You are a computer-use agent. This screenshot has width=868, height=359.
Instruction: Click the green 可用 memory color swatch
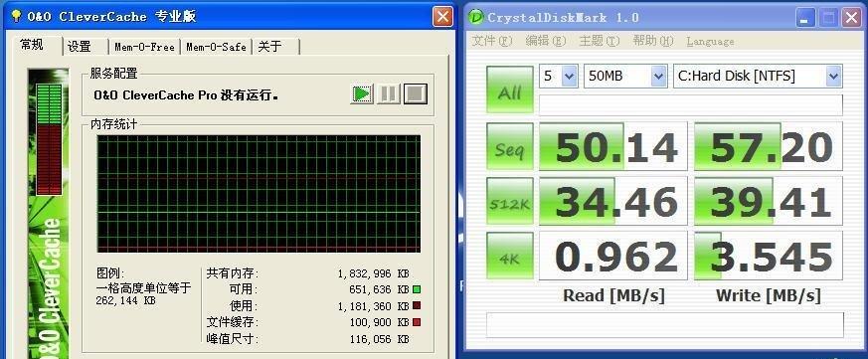(x=417, y=289)
